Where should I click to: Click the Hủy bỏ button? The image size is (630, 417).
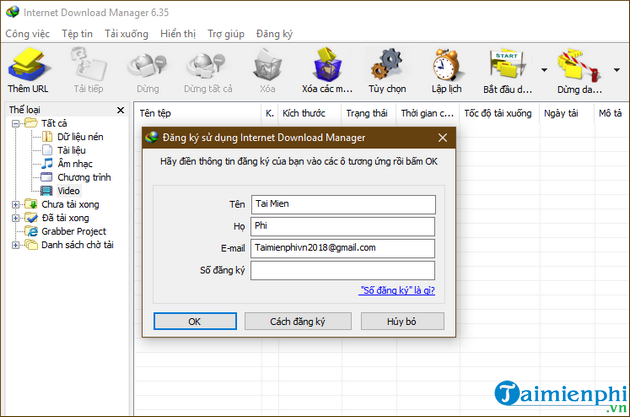402,321
